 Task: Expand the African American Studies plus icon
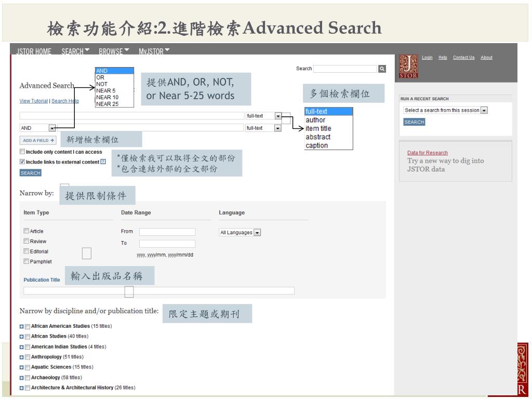pyautogui.click(x=21, y=326)
